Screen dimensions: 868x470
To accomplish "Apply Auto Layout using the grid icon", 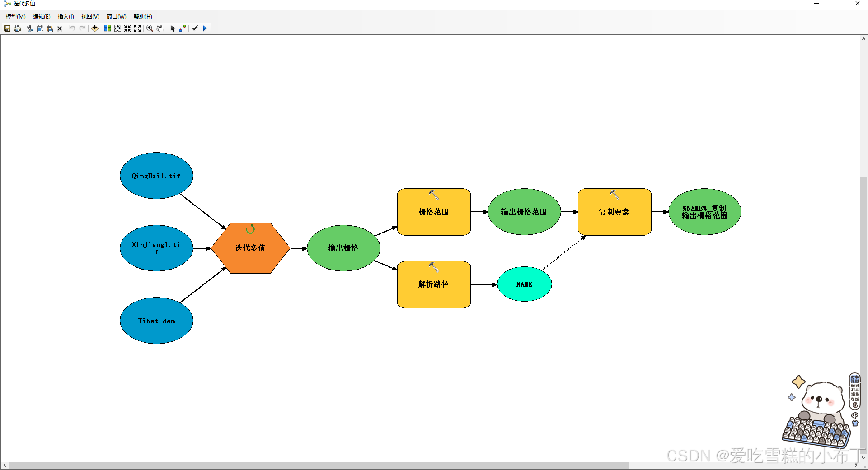I will [x=108, y=28].
